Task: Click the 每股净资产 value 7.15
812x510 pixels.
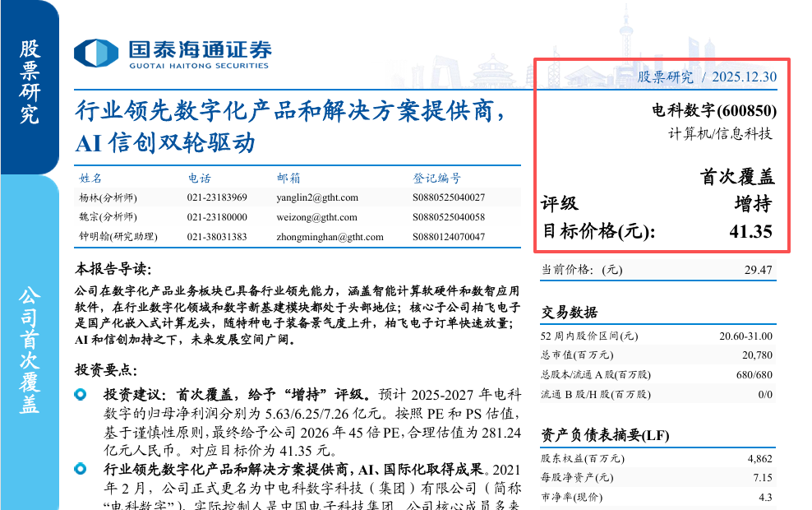Action: (763, 478)
